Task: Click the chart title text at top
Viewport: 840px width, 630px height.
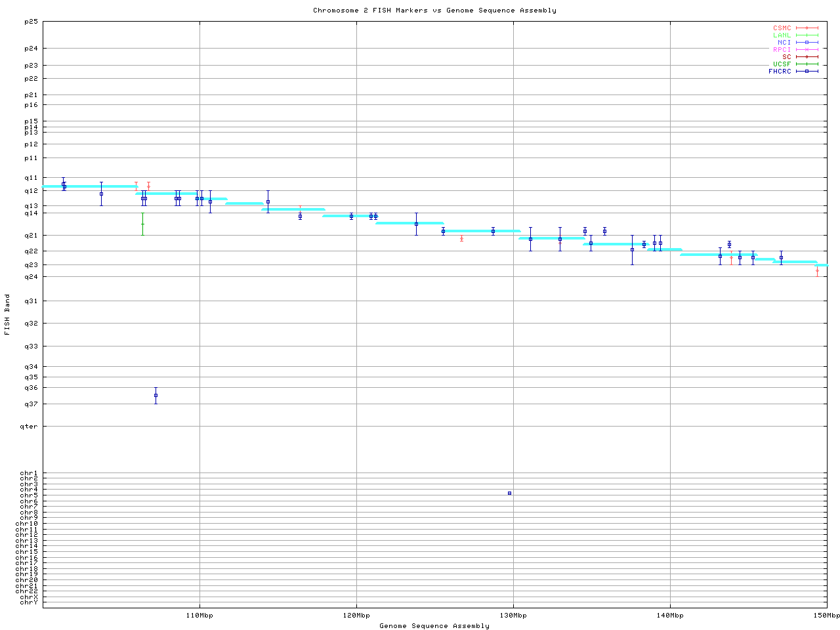Action: [434, 10]
